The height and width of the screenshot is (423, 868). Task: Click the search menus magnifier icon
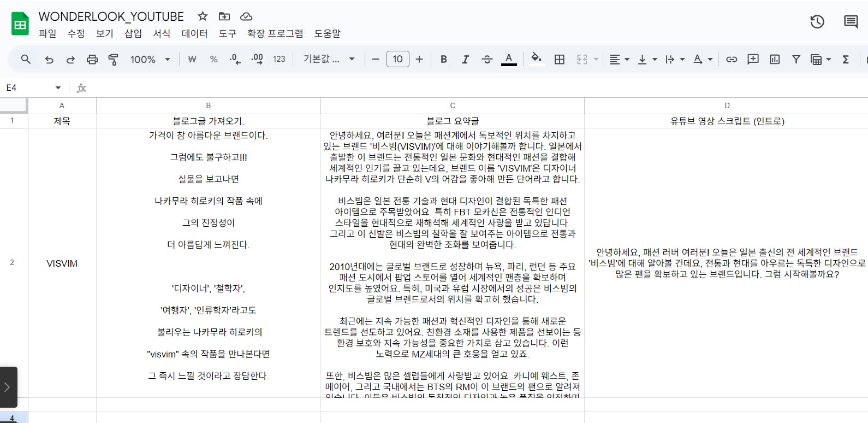pyautogui.click(x=26, y=59)
